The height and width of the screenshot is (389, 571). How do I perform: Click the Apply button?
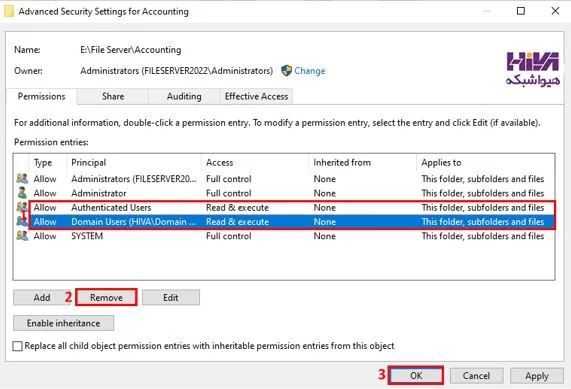537,376
